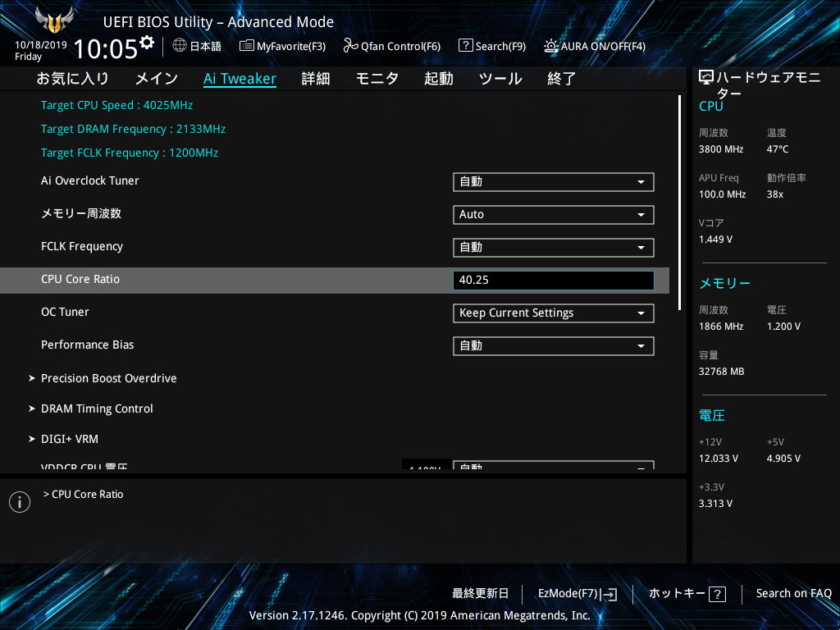
Task: Click the settings list vertical scrollbar
Action: click(x=679, y=203)
